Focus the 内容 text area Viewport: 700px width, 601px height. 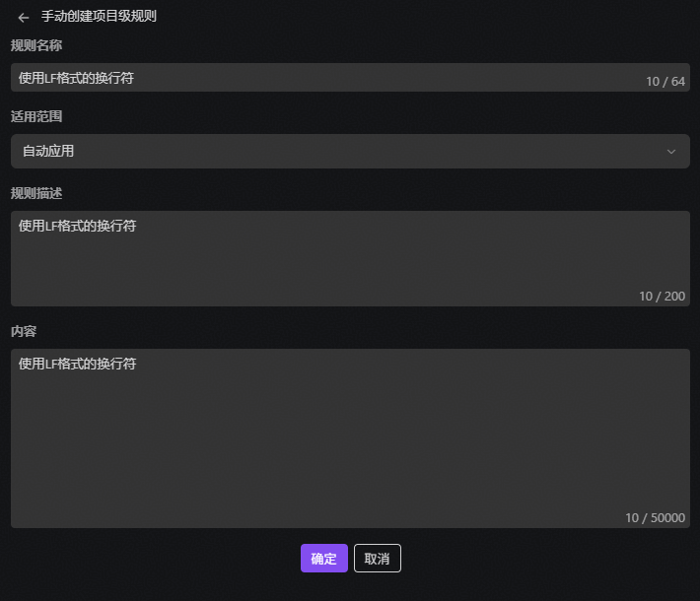[x=350, y=438]
